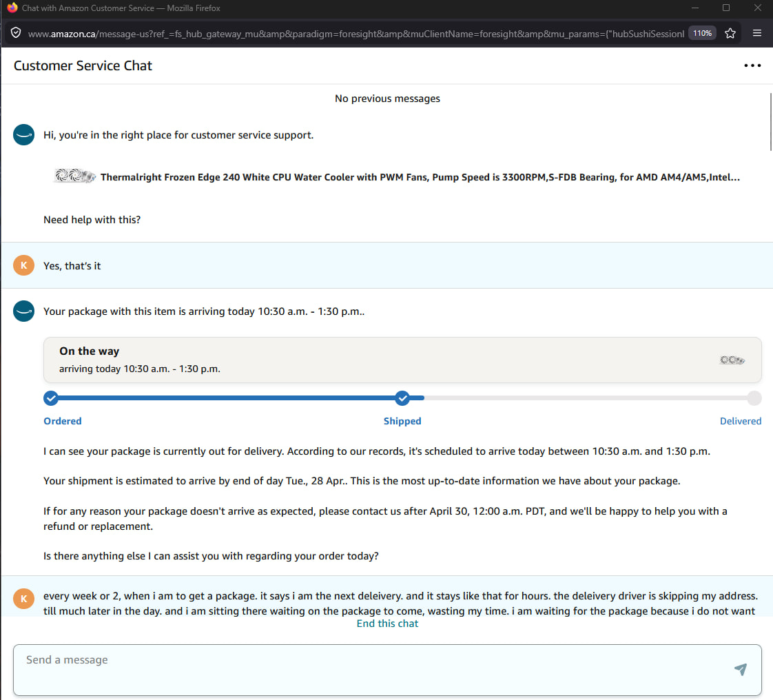The width and height of the screenshot is (773, 700).
Task: Focus the Send a message input box
Action: click(x=387, y=670)
